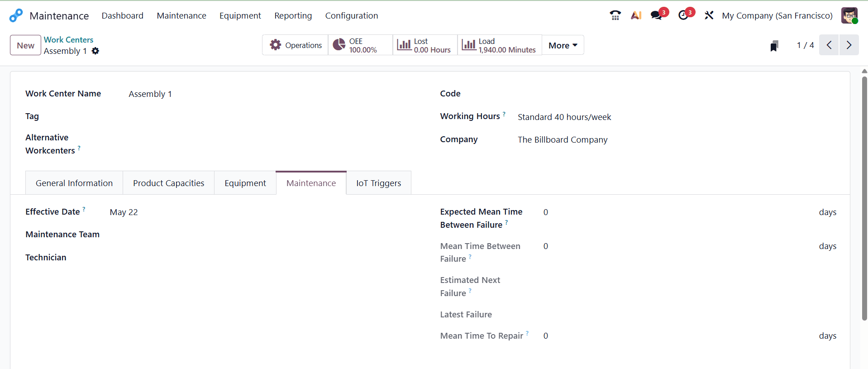868x369 pixels.
Task: Open Working Hours Standard 40 hours/week dropdown
Action: click(x=677, y=117)
